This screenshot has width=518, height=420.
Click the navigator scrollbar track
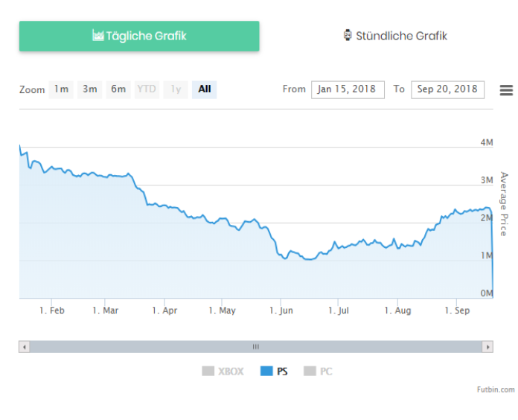point(256,347)
